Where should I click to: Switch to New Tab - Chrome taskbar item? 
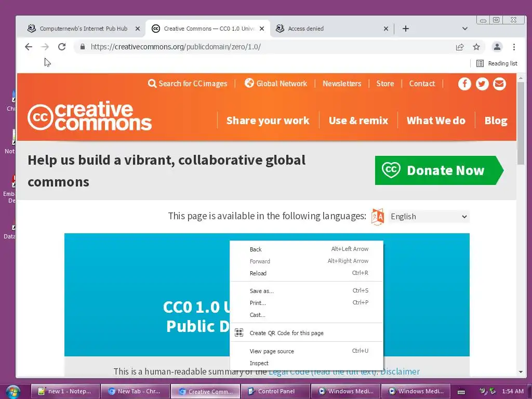(136, 391)
